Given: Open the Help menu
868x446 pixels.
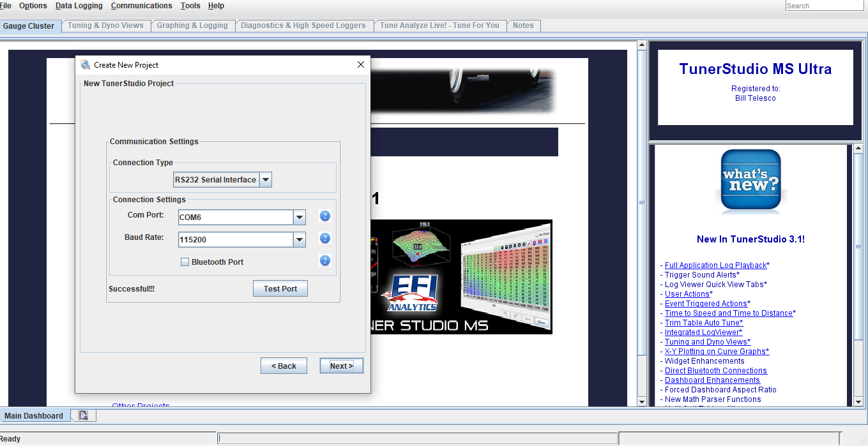Looking at the screenshot, I should pos(216,6).
